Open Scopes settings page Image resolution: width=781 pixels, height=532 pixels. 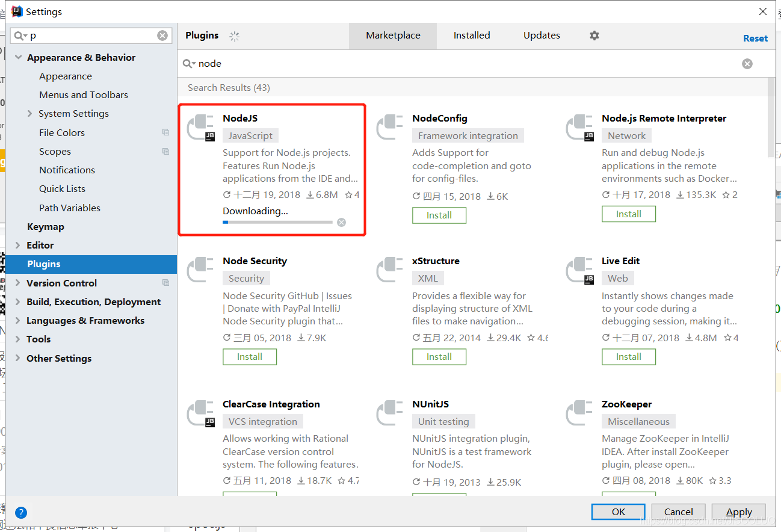tap(55, 152)
